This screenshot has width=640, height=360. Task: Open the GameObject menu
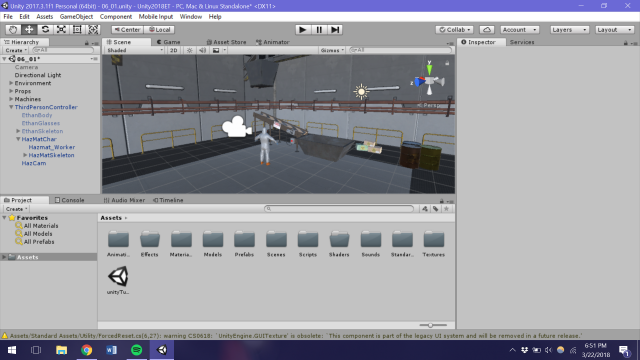76,17
